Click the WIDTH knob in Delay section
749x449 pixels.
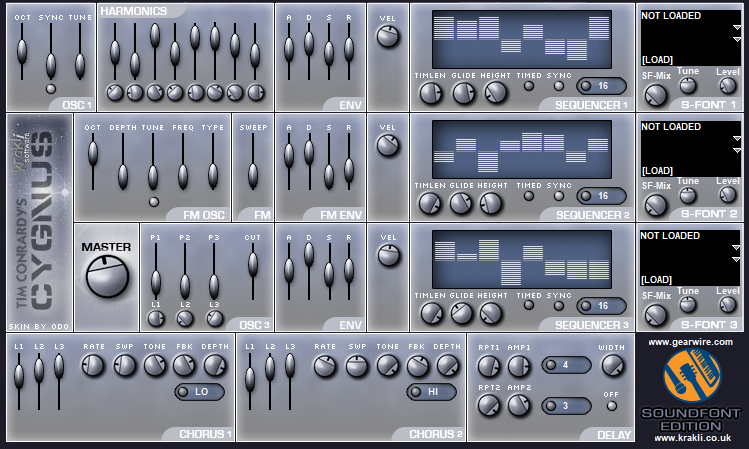click(611, 367)
